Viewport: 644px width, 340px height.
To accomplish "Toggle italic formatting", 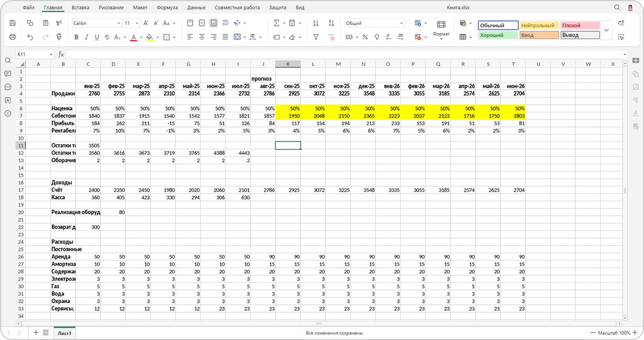I will 86,37.
